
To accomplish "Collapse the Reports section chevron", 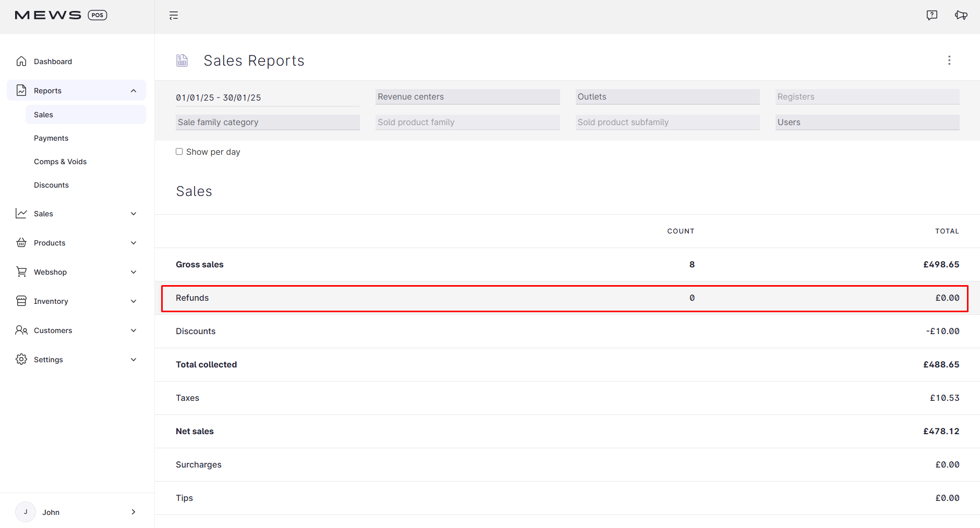I will 134,91.
